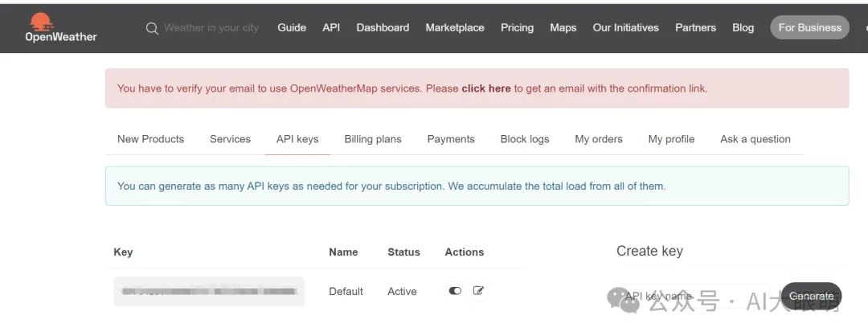Switch to the Services tab

pos(230,139)
